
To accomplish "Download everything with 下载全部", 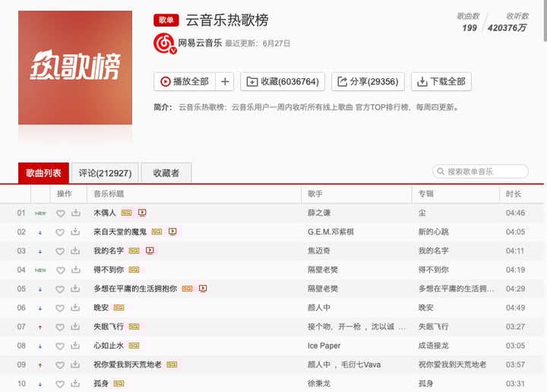I will pos(441,81).
